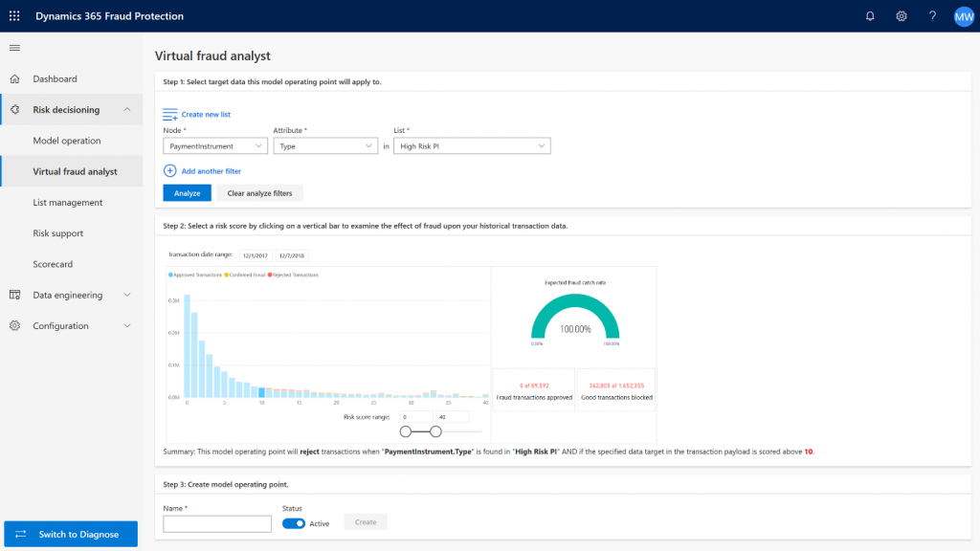The height and width of the screenshot is (551, 980).
Task: Open settings gear icon in header
Action: coord(901,16)
